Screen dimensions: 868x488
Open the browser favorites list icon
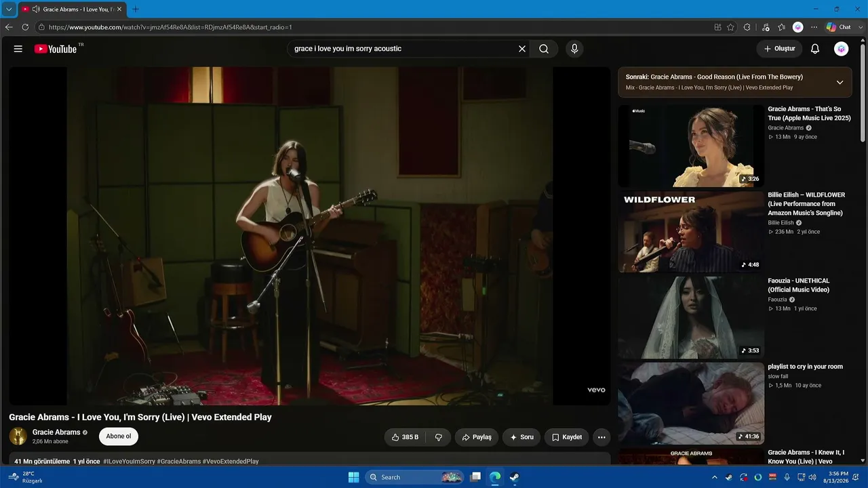[782, 27]
